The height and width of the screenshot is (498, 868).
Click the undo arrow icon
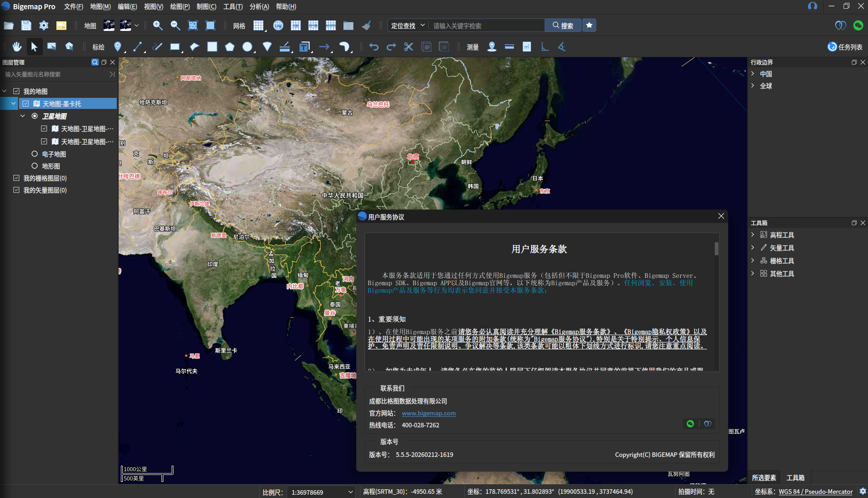click(x=374, y=47)
